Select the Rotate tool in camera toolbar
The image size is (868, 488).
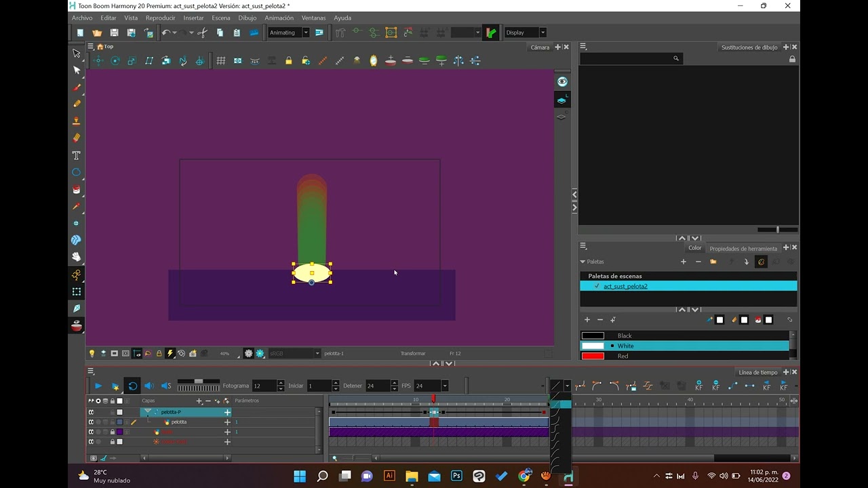(x=115, y=61)
